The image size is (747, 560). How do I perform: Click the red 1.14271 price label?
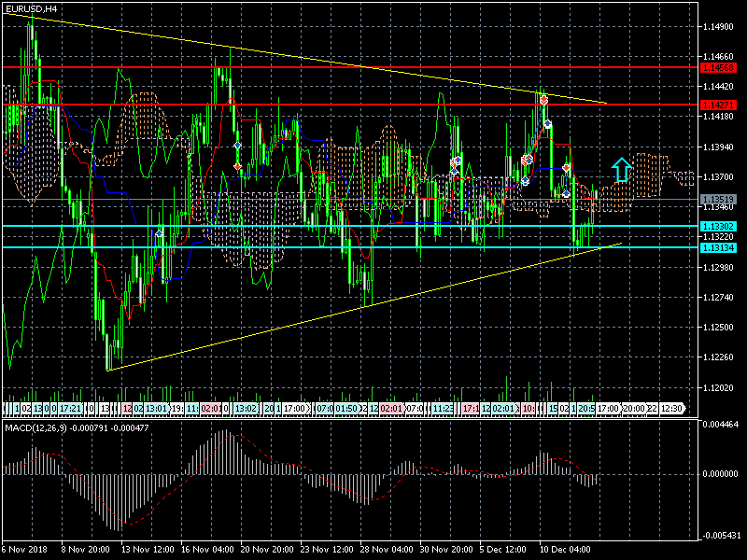717,105
